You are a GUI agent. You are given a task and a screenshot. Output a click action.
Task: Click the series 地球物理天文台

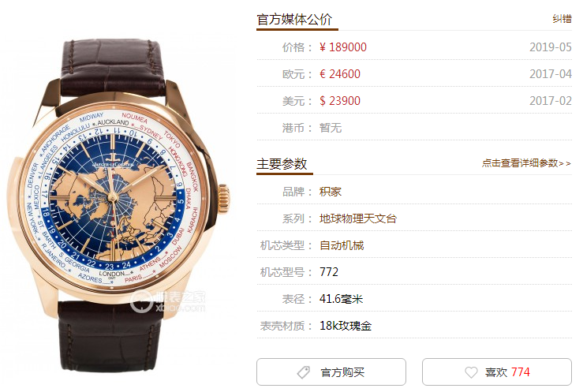[x=357, y=218]
